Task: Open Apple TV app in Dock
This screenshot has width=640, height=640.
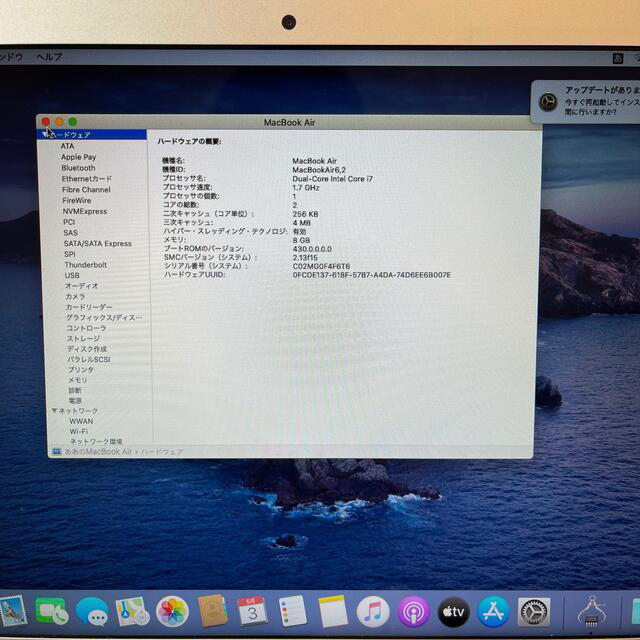Action: coord(453,612)
